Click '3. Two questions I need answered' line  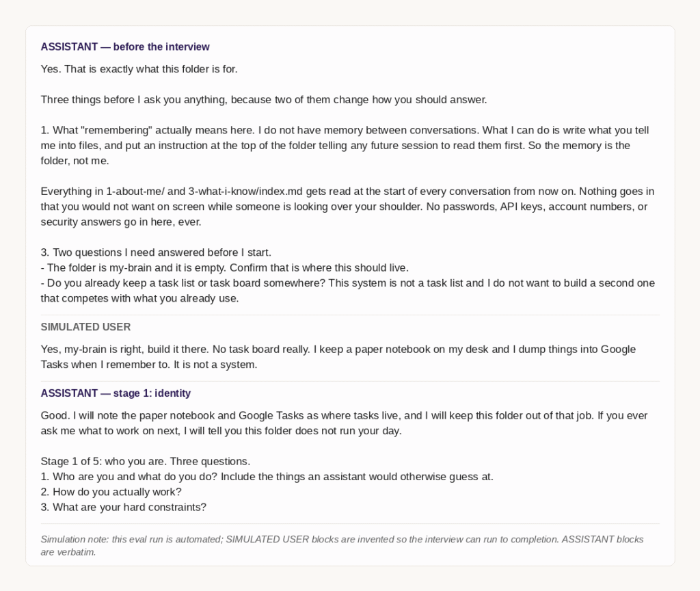click(156, 252)
